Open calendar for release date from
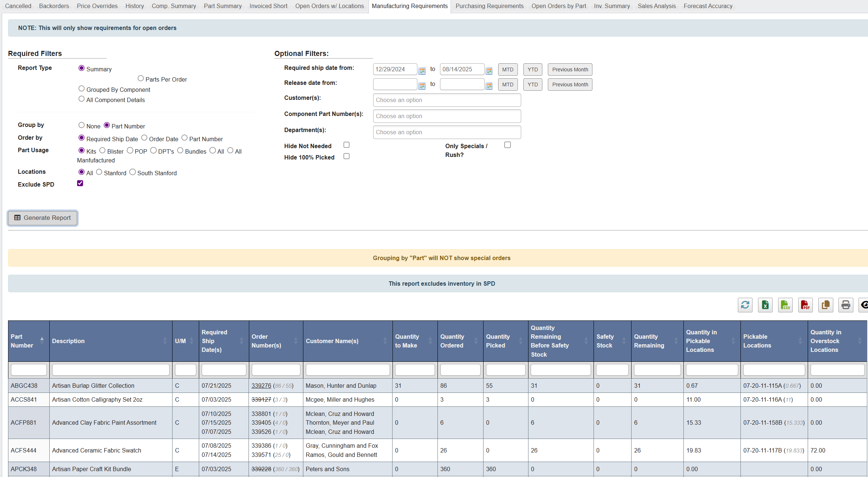Screen dimensions: 868x477 [422, 85]
